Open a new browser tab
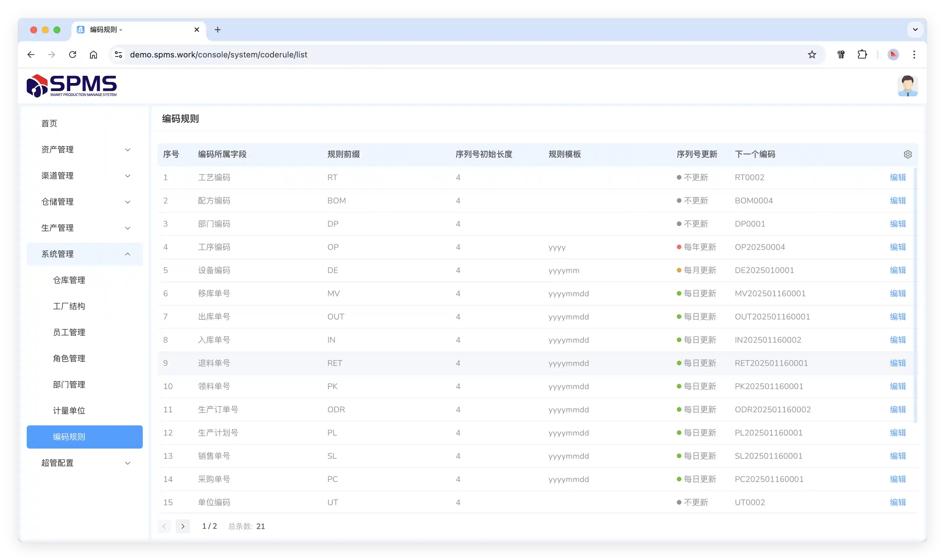This screenshot has height=560, width=945. tap(217, 30)
